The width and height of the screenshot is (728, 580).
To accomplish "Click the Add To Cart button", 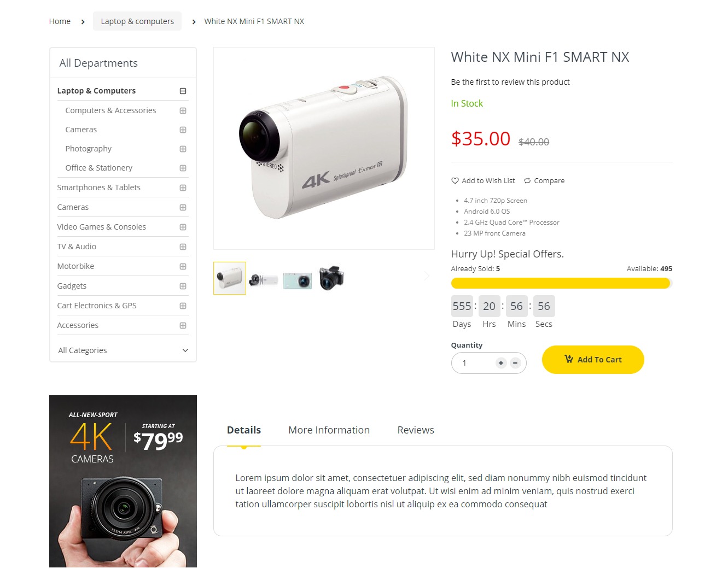I will point(593,360).
